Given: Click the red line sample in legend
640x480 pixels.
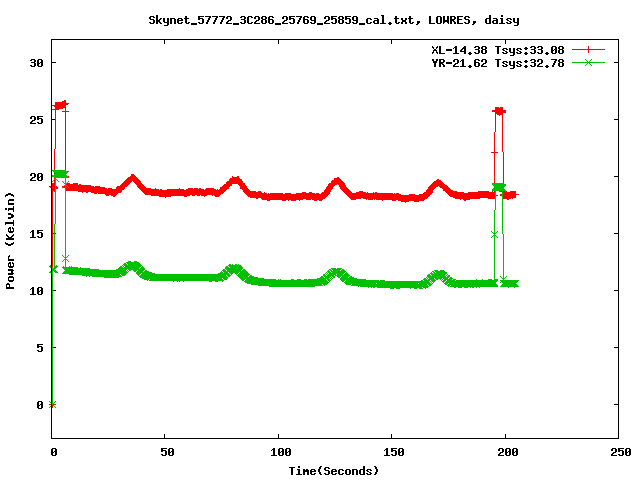Looking at the screenshot, I should pos(588,50).
